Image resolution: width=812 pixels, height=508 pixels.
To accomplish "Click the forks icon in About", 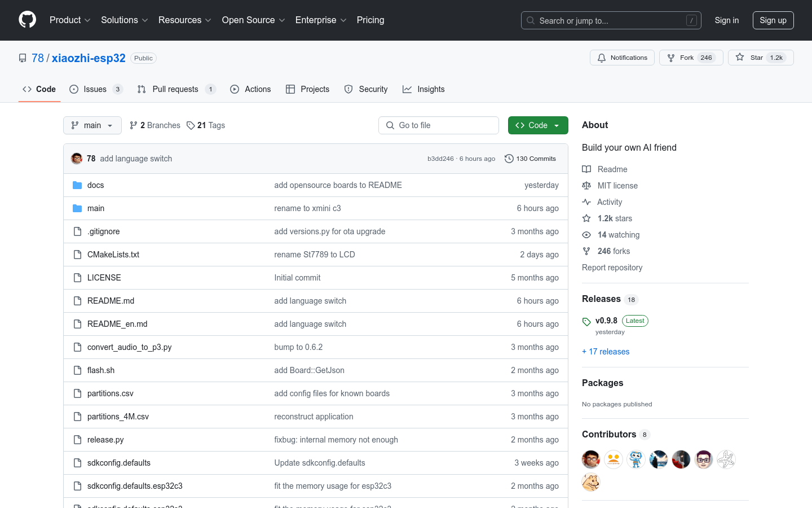I will tap(586, 251).
